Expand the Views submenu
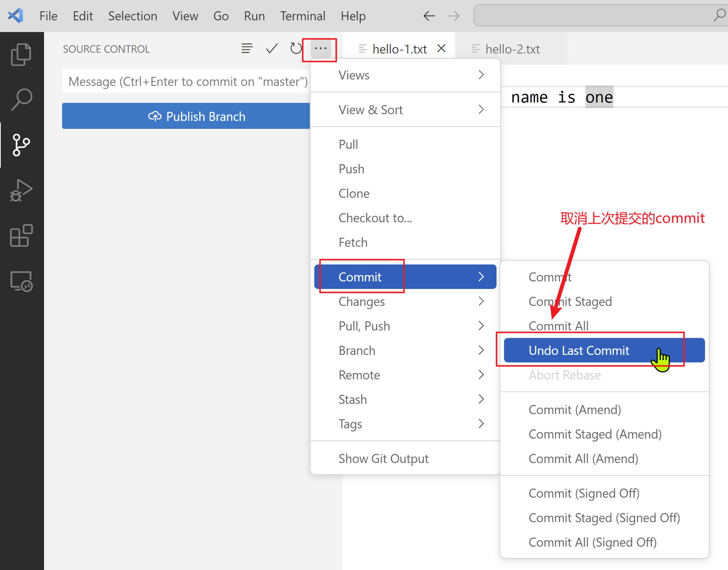Screen dimensions: 728x570 point(405,75)
